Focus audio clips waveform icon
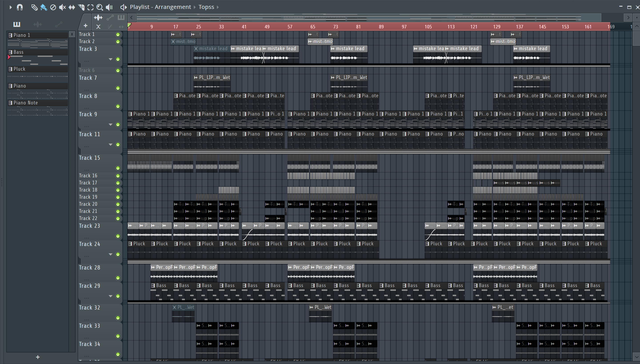Viewport: 640px width, 364px height. (98, 18)
